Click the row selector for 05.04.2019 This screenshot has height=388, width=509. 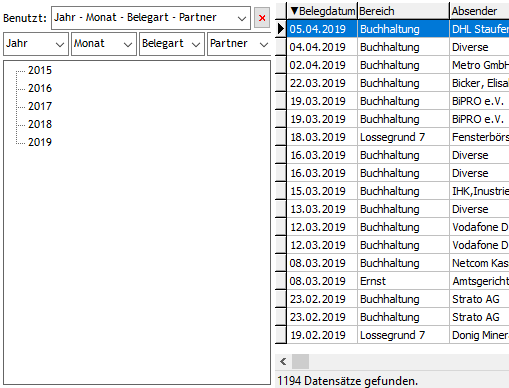tap(281, 29)
